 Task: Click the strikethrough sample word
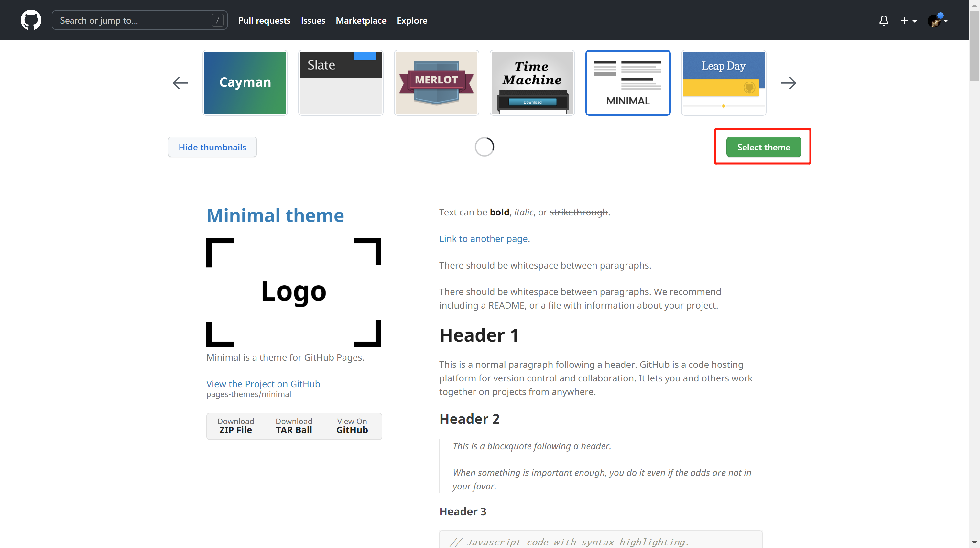[x=579, y=212]
